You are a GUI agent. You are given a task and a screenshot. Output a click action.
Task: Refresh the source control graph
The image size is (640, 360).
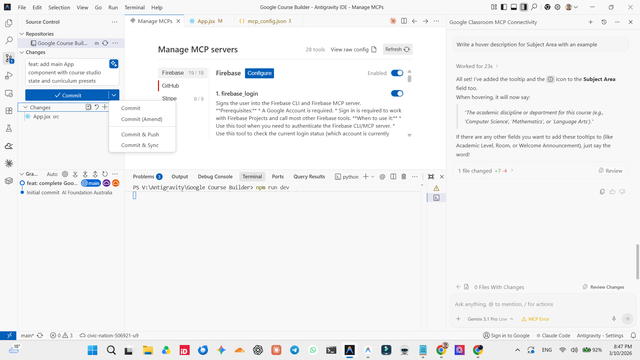[x=105, y=173]
